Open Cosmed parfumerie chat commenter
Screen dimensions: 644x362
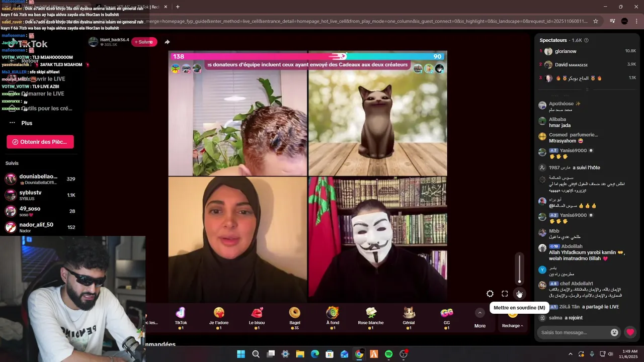tap(574, 135)
